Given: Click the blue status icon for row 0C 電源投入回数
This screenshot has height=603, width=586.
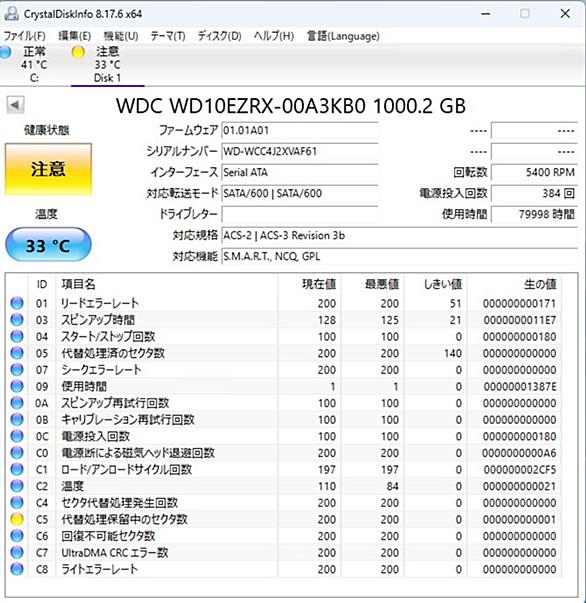Looking at the screenshot, I should click(17, 436).
